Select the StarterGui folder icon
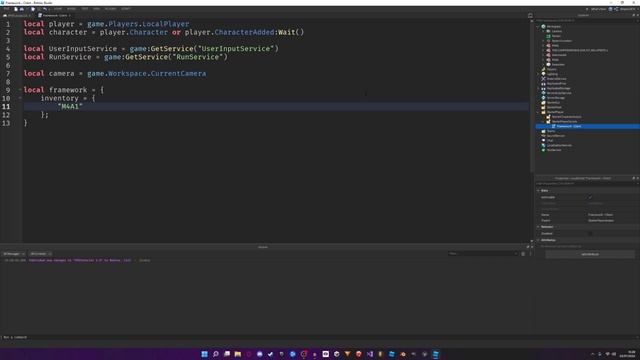The width and height of the screenshot is (640, 360). (x=544, y=102)
